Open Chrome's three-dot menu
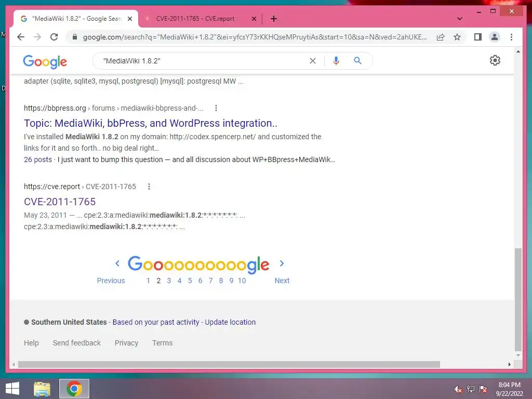Image resolution: width=532 pixels, height=399 pixels. 511,37
